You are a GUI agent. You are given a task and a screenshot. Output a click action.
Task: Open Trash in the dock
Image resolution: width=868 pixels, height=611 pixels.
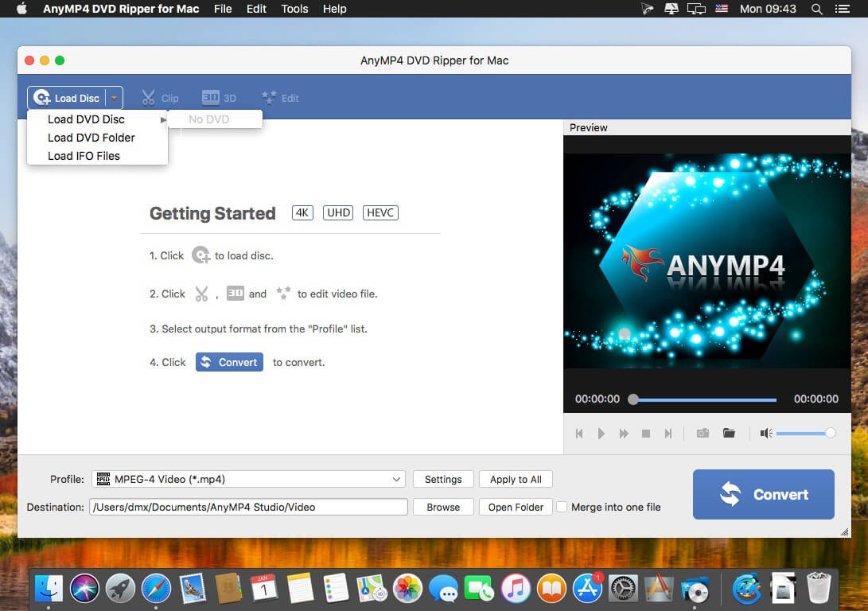coord(819,588)
